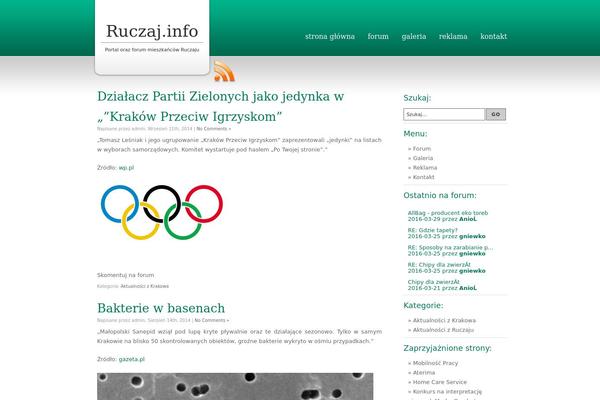This screenshot has width=600, height=400.
Task: Open Chipy dla zwierzÄt thread from 2016-03-21
Action: 434,282
